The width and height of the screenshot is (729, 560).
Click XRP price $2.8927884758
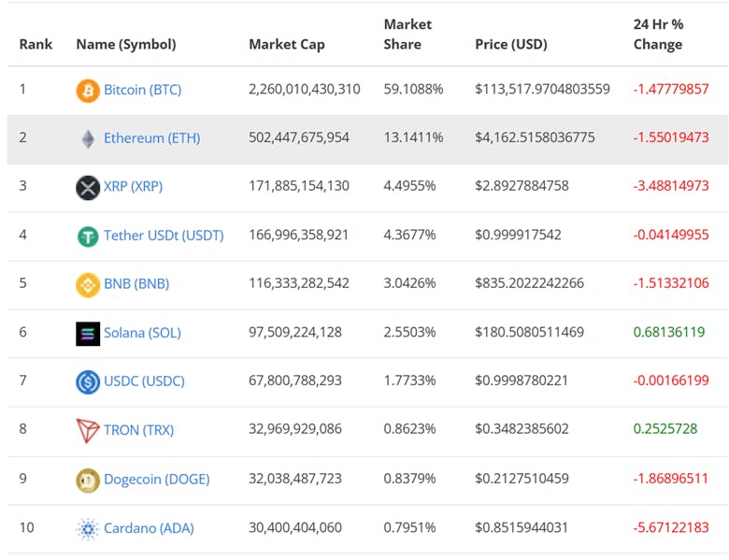(522, 186)
